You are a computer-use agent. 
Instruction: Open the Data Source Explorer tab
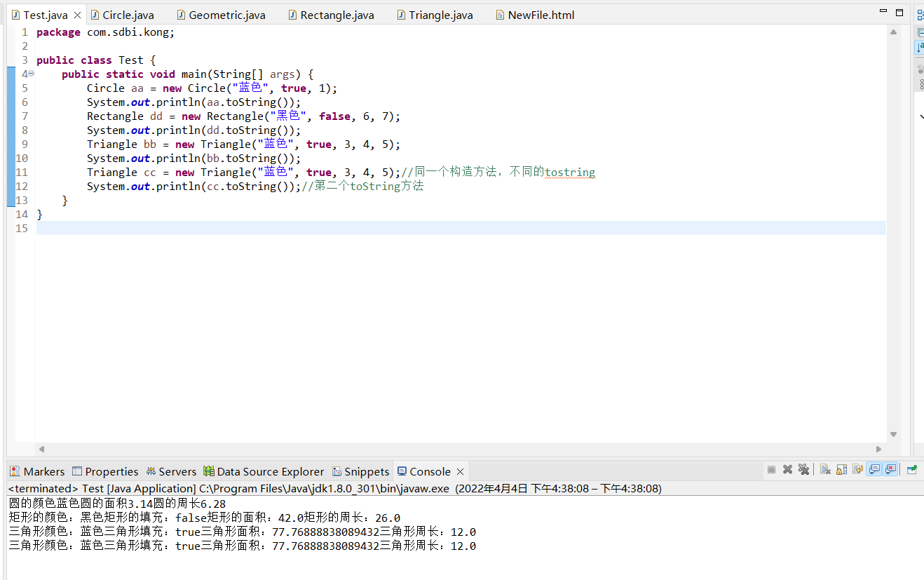264,471
